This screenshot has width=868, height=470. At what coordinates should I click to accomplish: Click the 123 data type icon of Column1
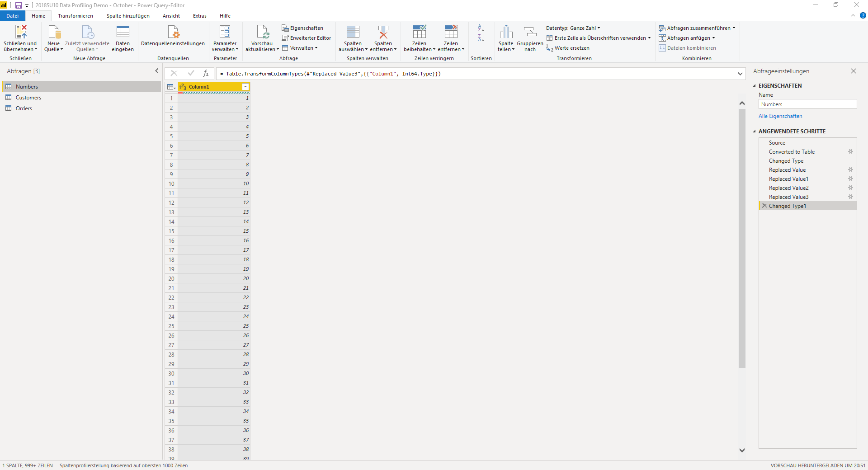[183, 87]
